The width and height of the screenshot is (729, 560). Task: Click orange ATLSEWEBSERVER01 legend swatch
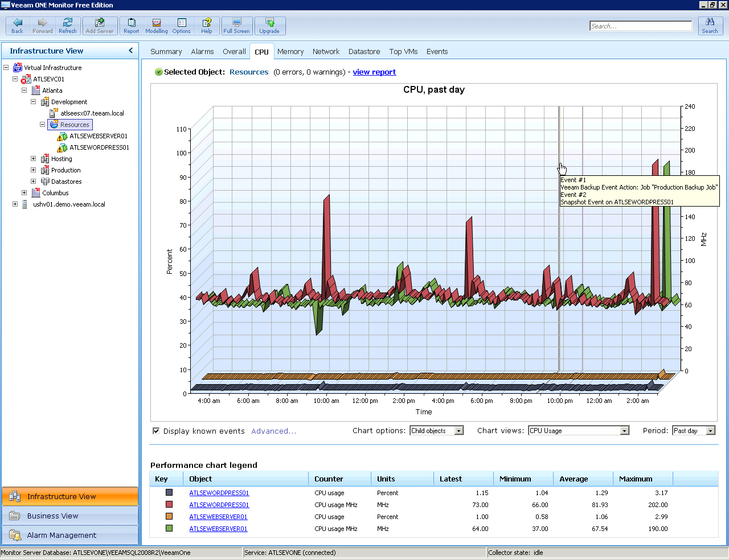tap(169, 517)
